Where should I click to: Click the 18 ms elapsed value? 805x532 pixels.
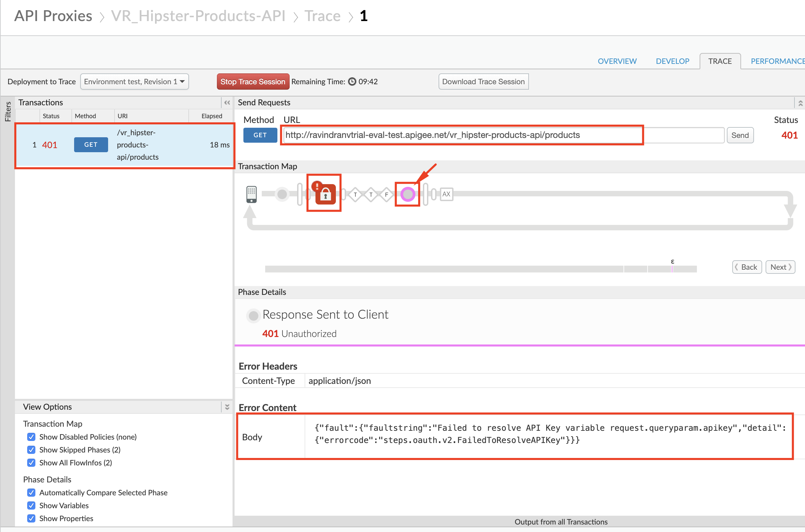tap(220, 145)
